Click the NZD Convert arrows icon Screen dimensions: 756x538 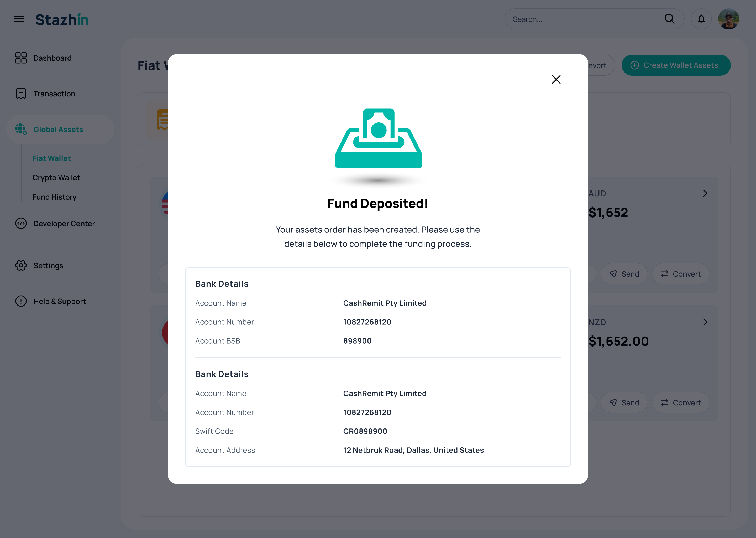click(x=664, y=403)
